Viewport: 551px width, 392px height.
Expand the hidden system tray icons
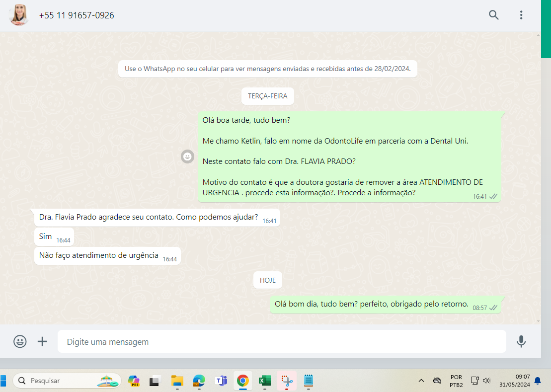point(421,381)
